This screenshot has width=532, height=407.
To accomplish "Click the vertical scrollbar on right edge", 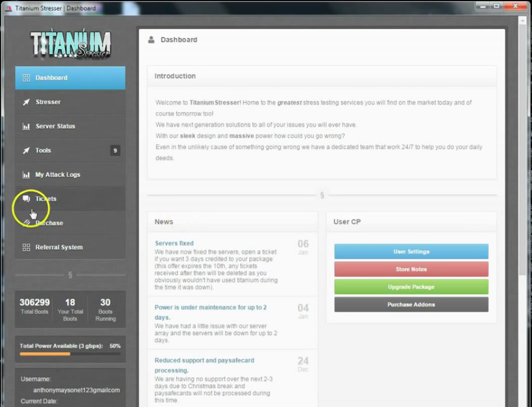I will coord(522,148).
